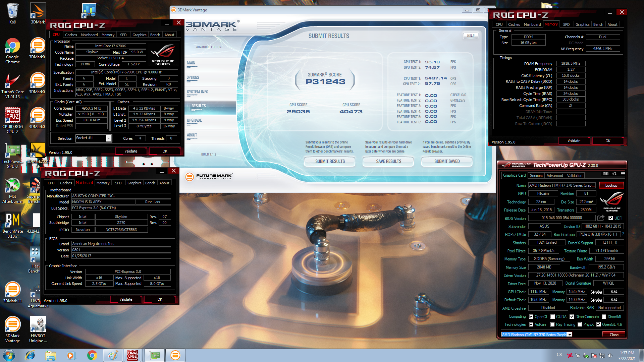The image size is (644, 362).
Task: Toggle the DirectCompute checkbox
Action: pyautogui.click(x=572, y=317)
